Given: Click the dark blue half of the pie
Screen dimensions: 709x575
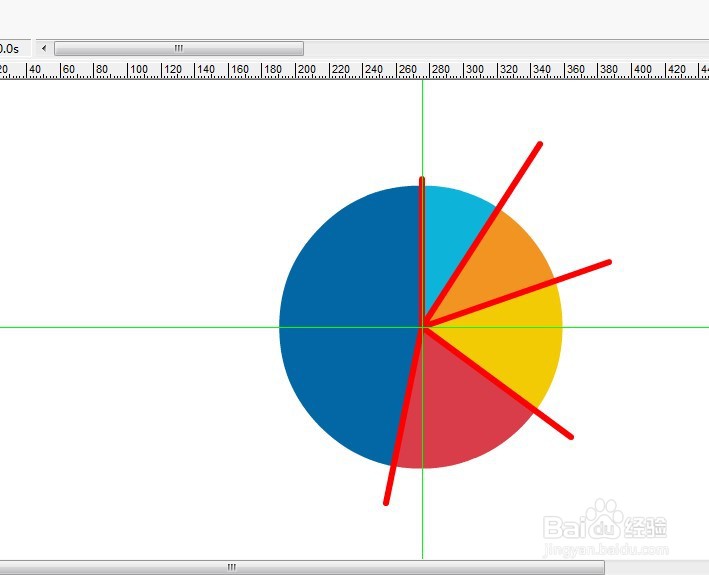Looking at the screenshot, I should [x=348, y=323].
